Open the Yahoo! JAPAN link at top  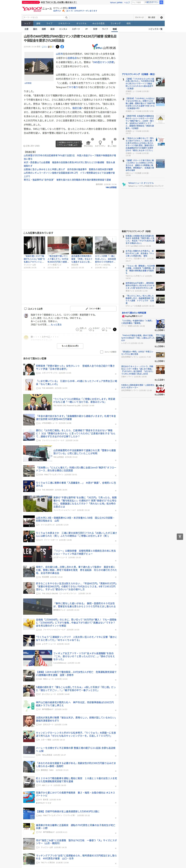point(116,2)
